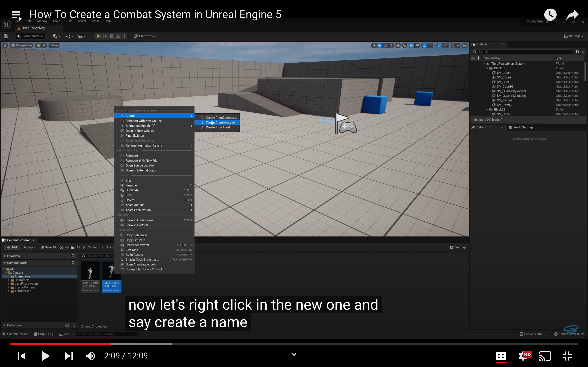The image size is (588, 367).
Task: Click the Import button in Content Browser
Action: point(30,247)
